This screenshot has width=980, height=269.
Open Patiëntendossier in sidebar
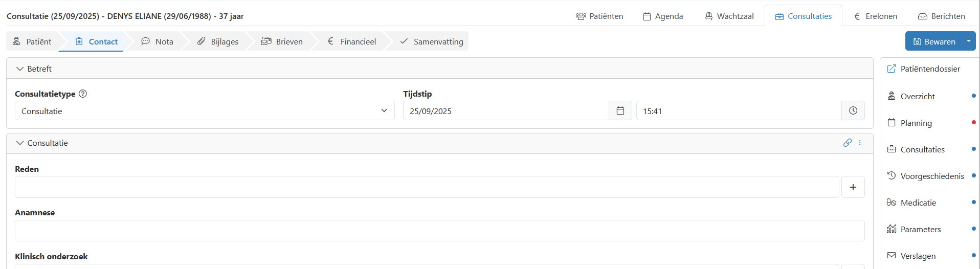pyautogui.click(x=930, y=69)
